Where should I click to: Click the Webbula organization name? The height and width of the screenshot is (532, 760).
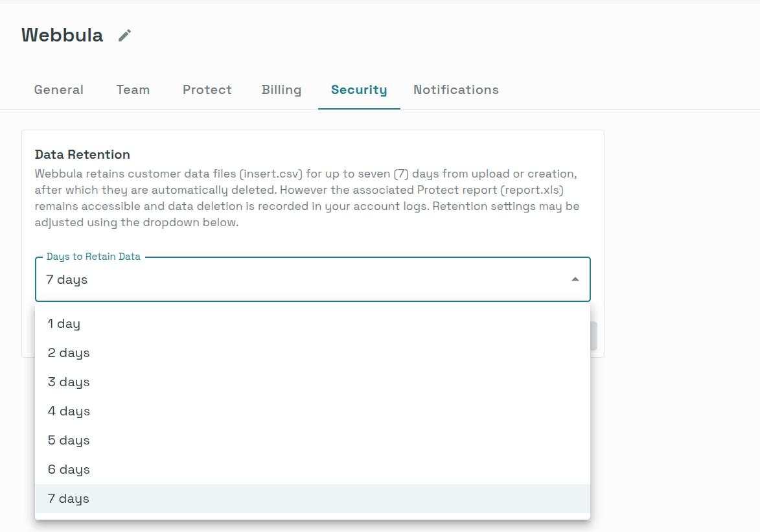pos(62,36)
